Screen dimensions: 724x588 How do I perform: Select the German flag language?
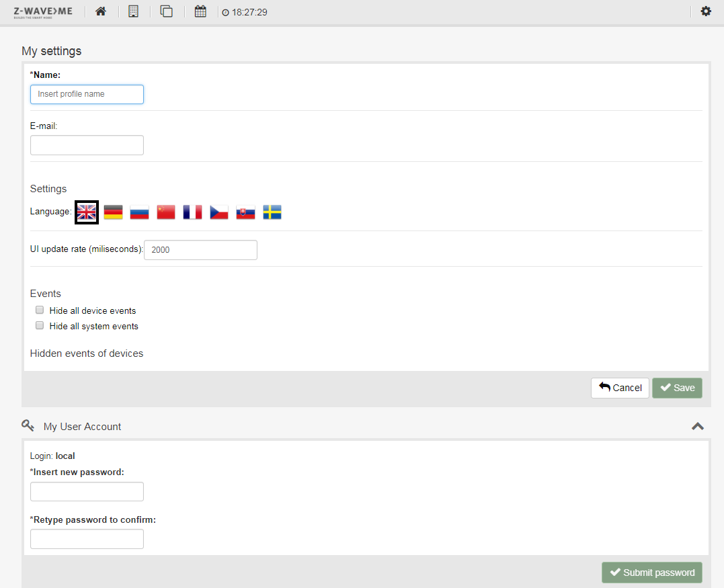click(x=113, y=212)
